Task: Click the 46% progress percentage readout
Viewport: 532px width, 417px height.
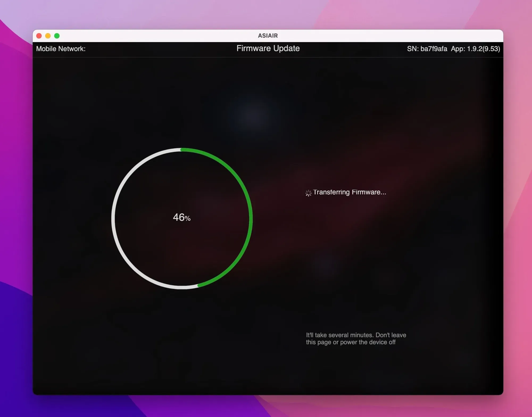Action: 182,217
